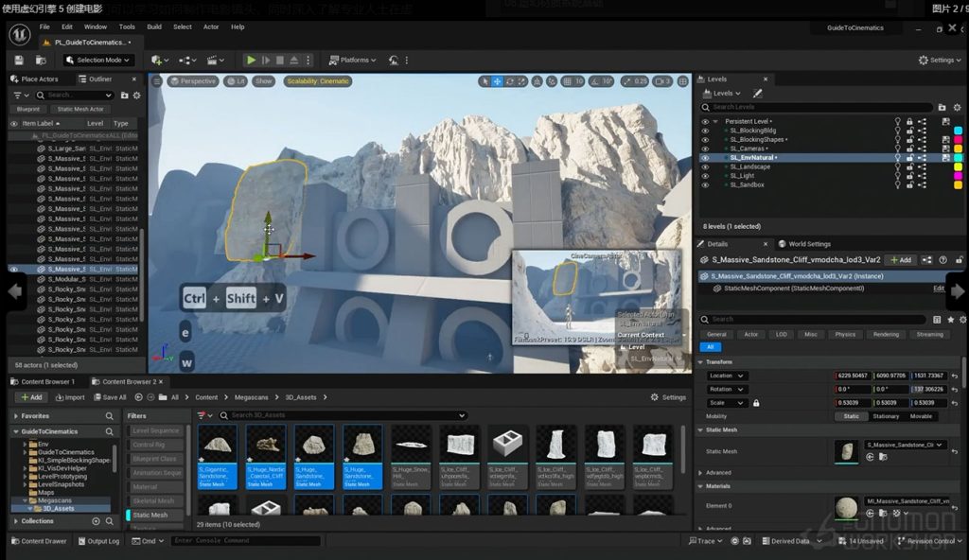The height and width of the screenshot is (560, 969).
Task: Click the save current level floppy icon
Action: pos(19,60)
